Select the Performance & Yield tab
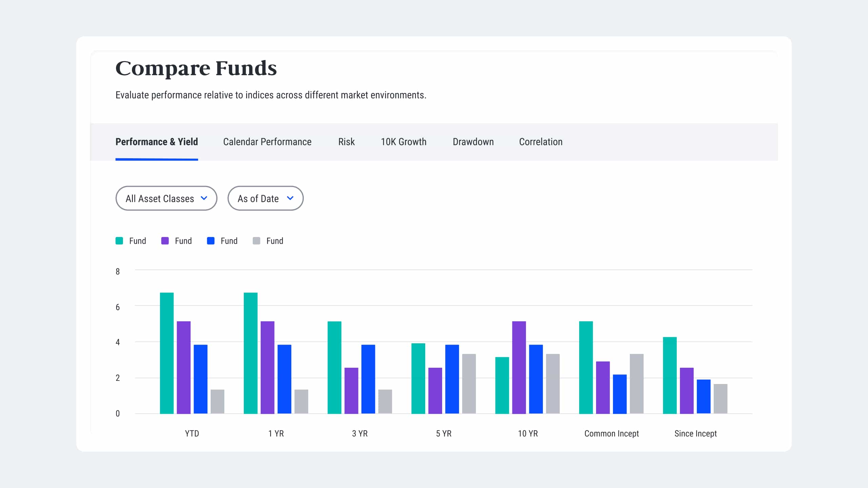Screen dimensions: 868x488 [x=157, y=142]
